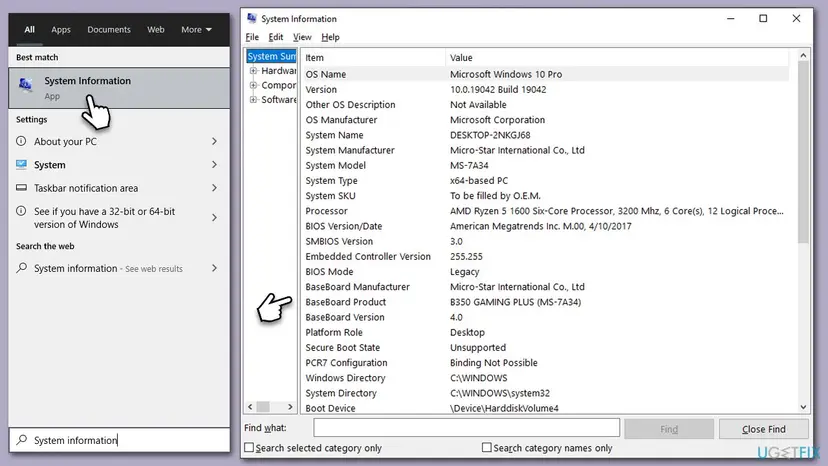Image resolution: width=828 pixels, height=466 pixels.
Task: Click the Close Find button
Action: [764, 429]
